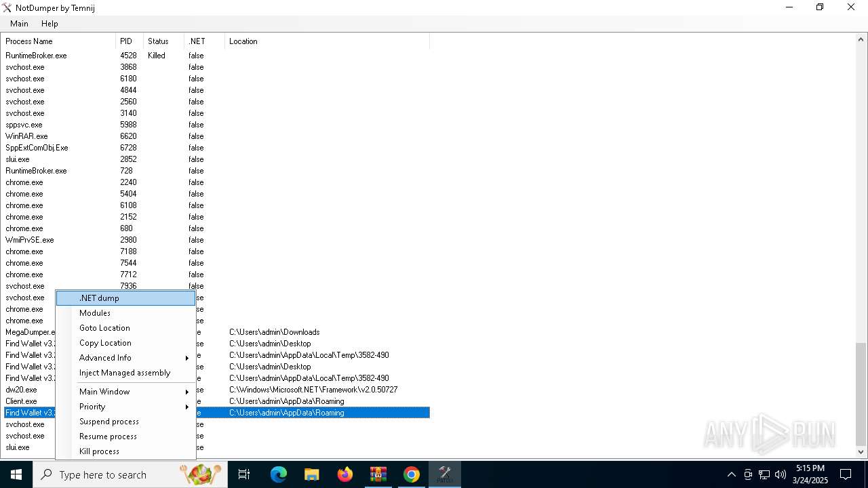Viewport: 868px width, 488px height.
Task: Select slui.exe row with PID 2852
Action: pyautogui.click(x=217, y=159)
